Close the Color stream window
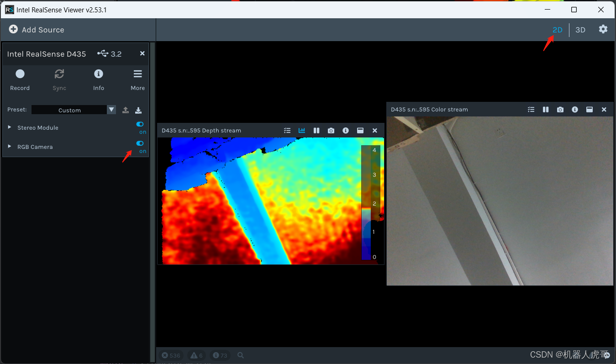 click(x=604, y=110)
